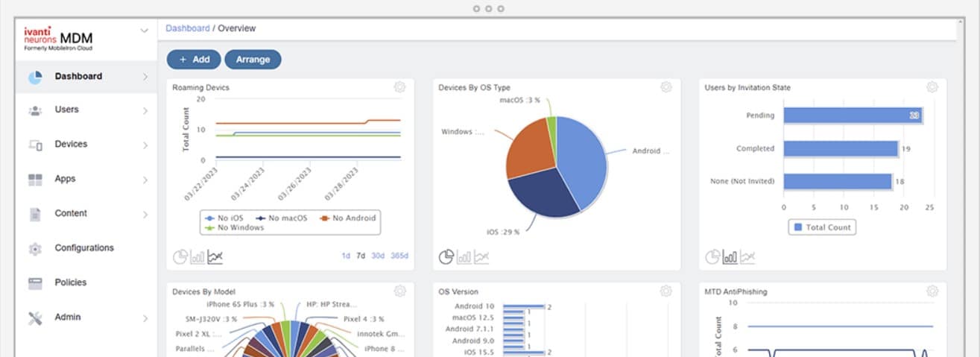
Task: Click the Devices icon in sidebar
Action: click(x=35, y=145)
